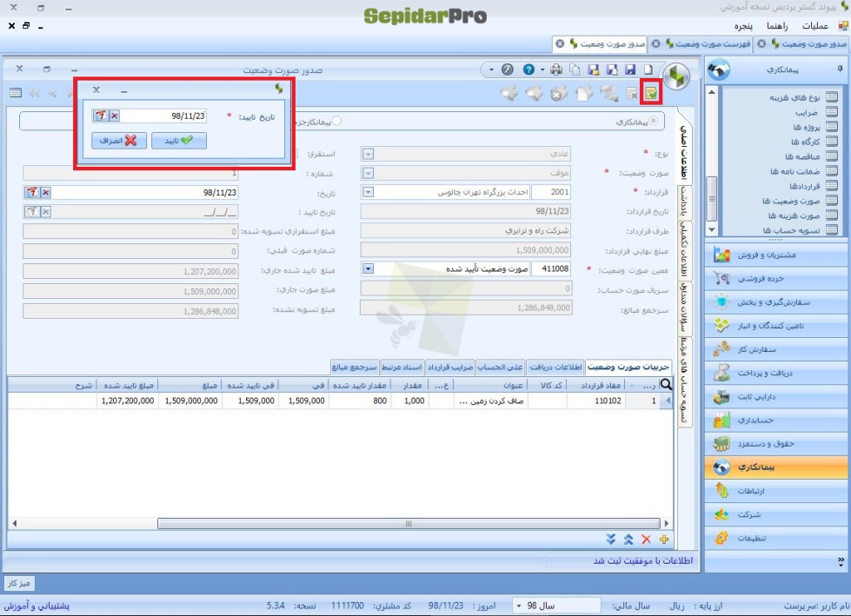Open تامین کنندگان و انبار module
The width and height of the screenshot is (851, 616).
[x=777, y=325]
